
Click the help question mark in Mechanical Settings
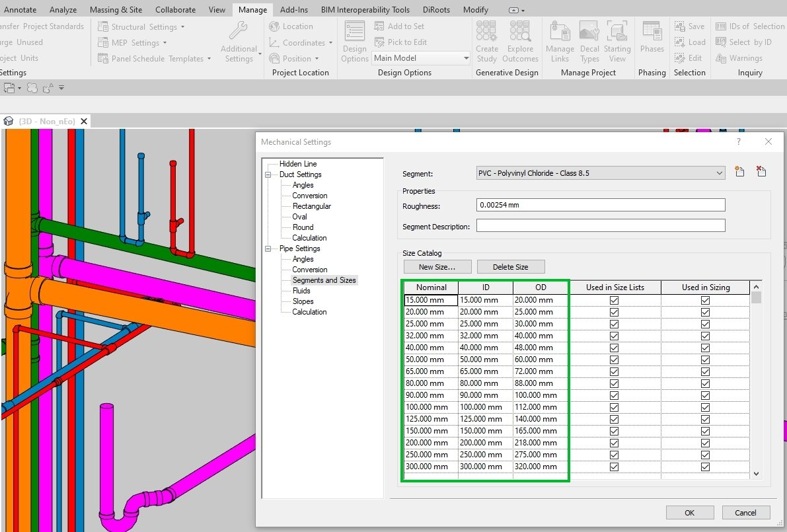pyautogui.click(x=738, y=141)
